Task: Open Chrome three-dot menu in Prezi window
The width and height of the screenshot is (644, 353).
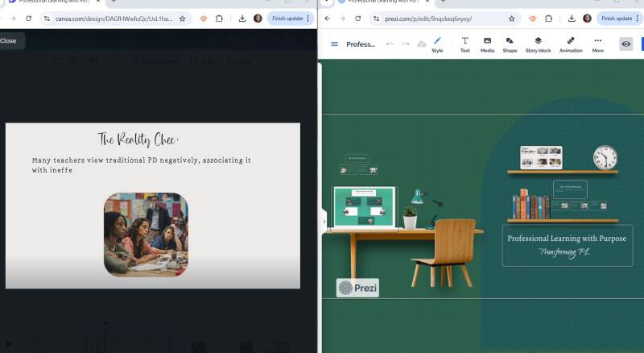Action: click(x=638, y=19)
